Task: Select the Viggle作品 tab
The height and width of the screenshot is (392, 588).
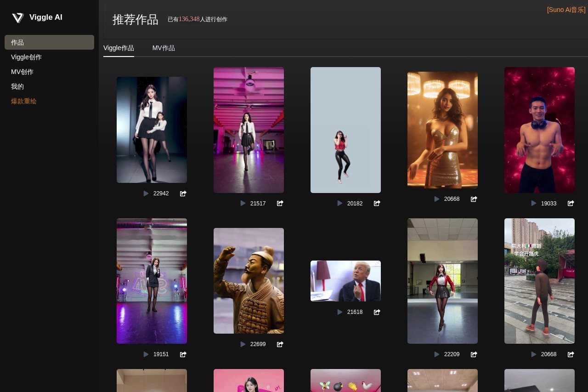Action: [119, 48]
